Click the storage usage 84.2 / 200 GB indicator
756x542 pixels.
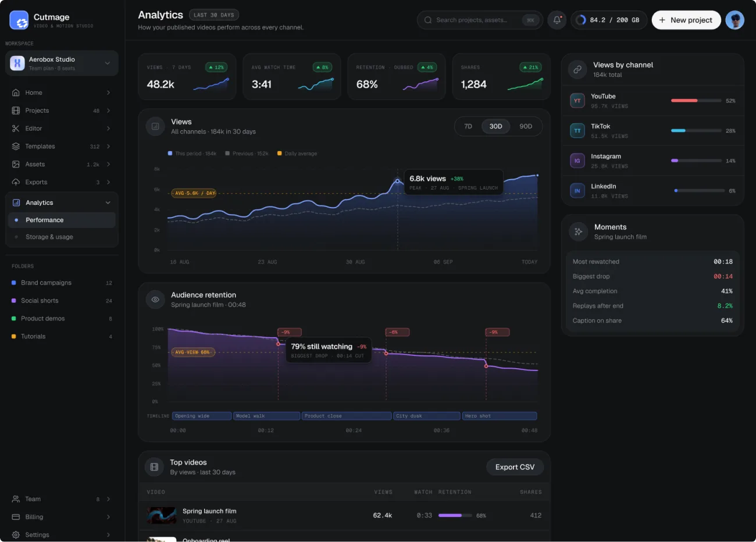[608, 20]
